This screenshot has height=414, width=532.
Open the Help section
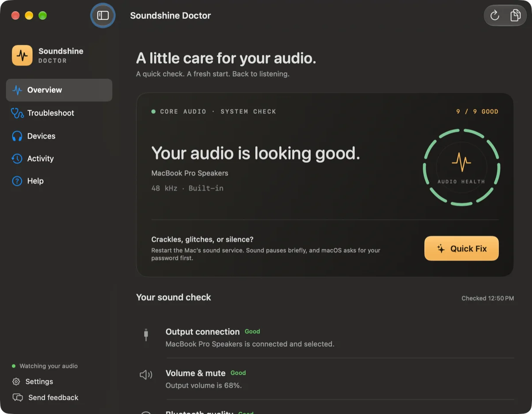[x=59, y=181]
